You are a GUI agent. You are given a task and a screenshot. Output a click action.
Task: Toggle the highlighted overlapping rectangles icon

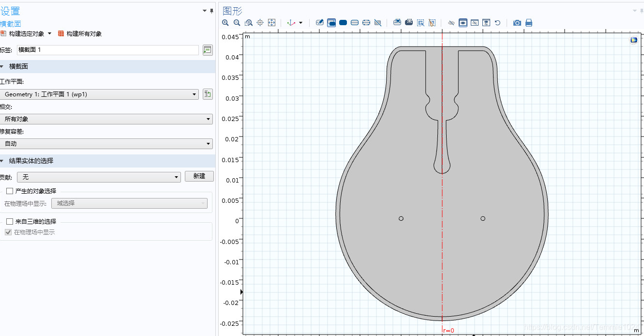coord(331,23)
